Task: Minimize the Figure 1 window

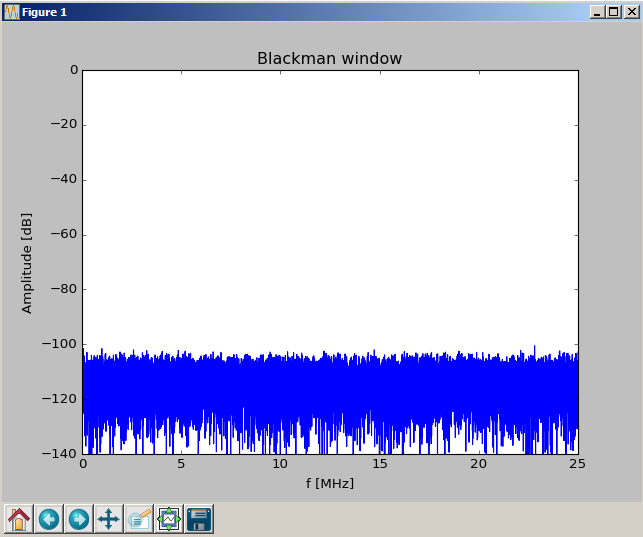Action: coord(597,12)
